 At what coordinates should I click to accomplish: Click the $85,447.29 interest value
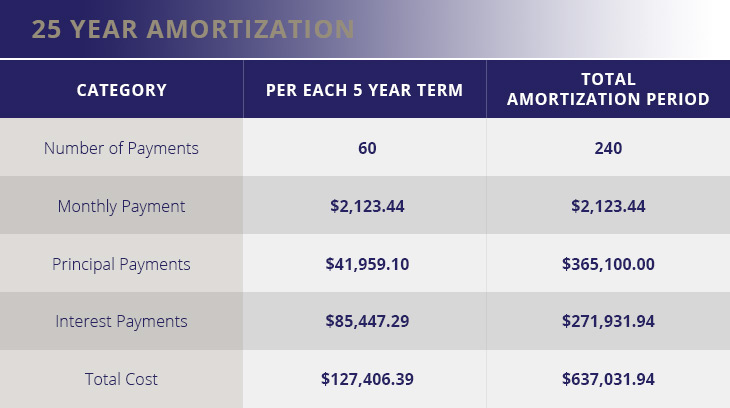point(367,321)
